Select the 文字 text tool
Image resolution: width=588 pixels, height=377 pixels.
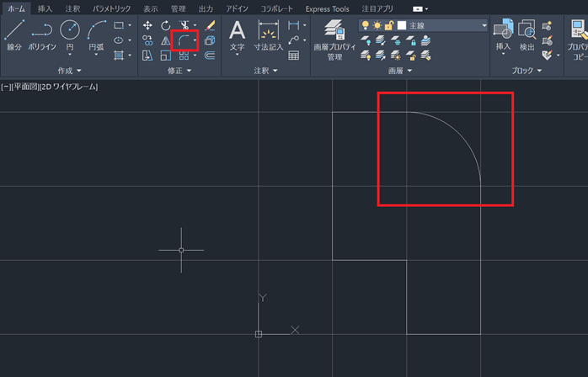click(238, 35)
